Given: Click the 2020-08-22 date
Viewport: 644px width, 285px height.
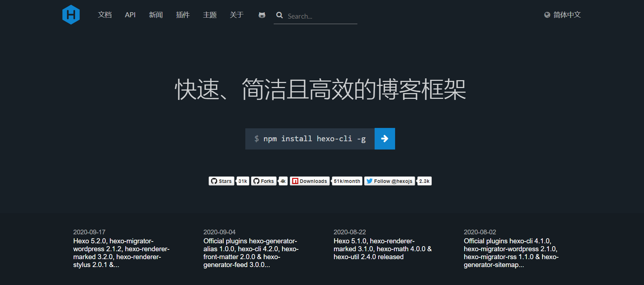Looking at the screenshot, I should coord(350,232).
